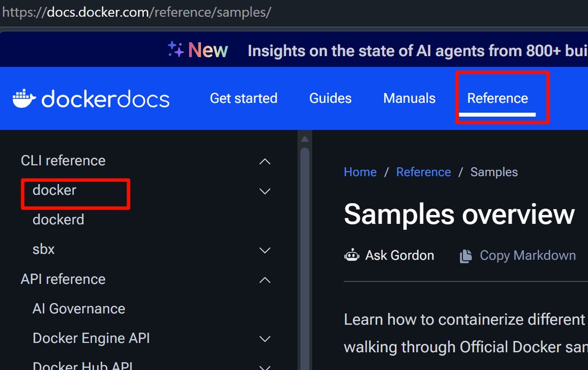This screenshot has height=370, width=588.
Task: Click the CLI reference heading
Action: (x=63, y=160)
